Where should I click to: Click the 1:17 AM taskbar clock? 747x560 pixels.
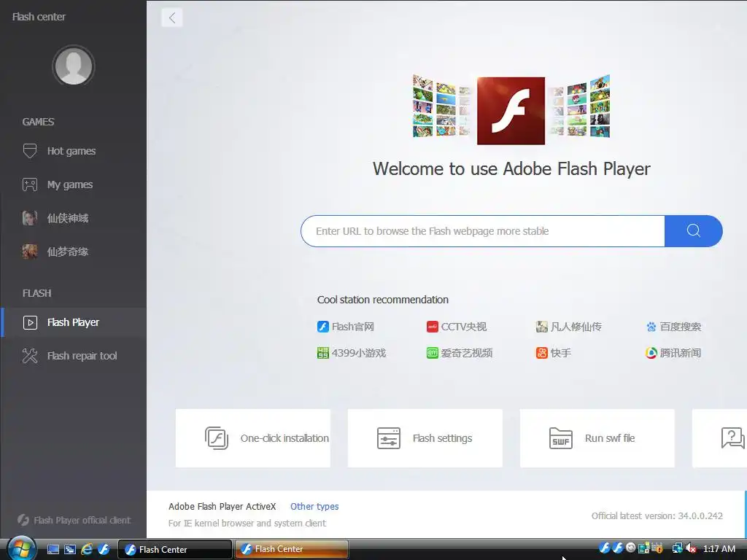tap(719, 548)
